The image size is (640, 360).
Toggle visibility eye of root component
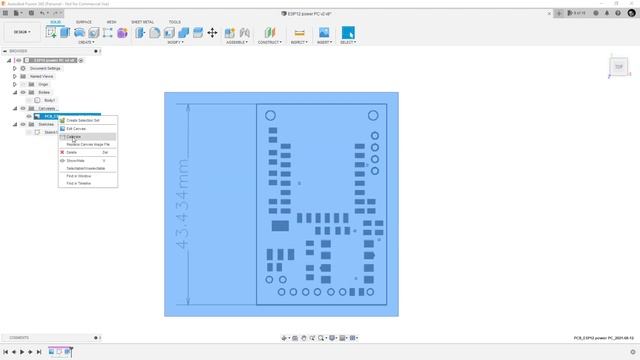(19, 60)
